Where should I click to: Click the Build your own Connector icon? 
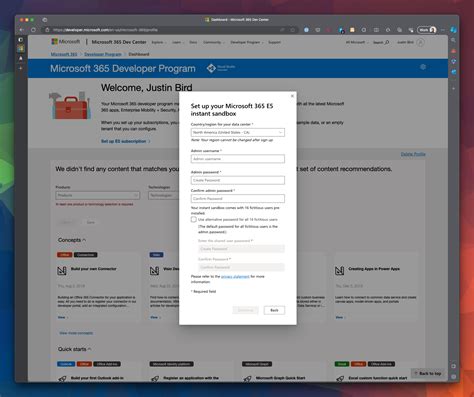62,270
